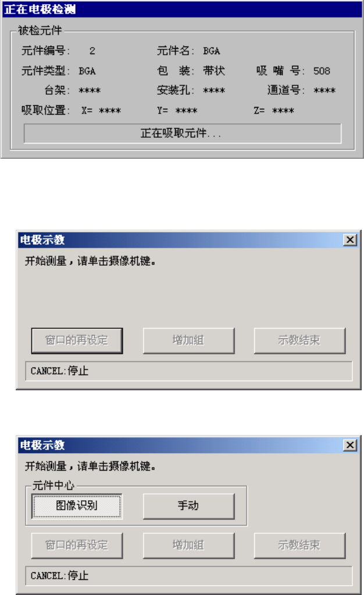The height and width of the screenshot is (595, 364).
Task: Click the 包装 value 带状
Action: pyautogui.click(x=214, y=71)
